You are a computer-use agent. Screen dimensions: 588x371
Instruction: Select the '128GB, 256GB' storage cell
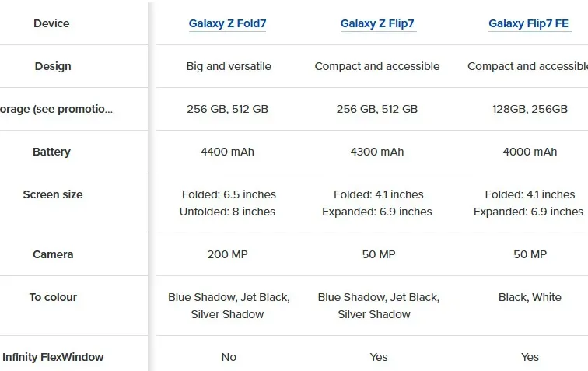click(x=530, y=109)
